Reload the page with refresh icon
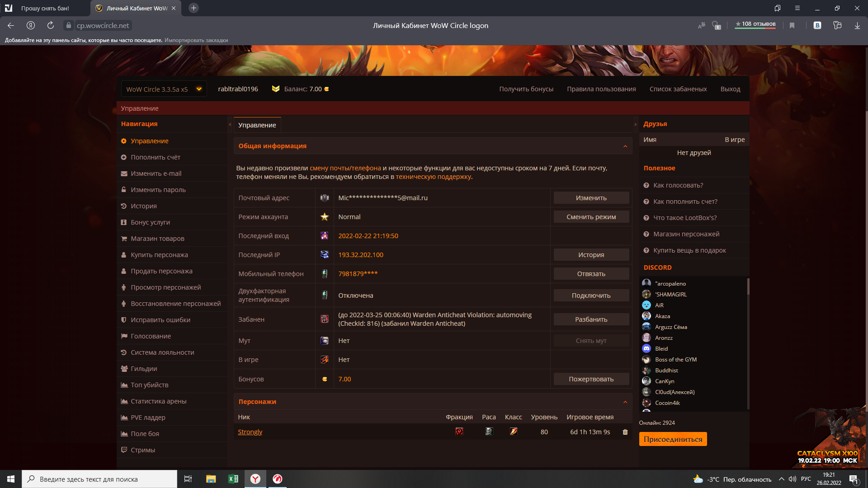 coord(51,26)
